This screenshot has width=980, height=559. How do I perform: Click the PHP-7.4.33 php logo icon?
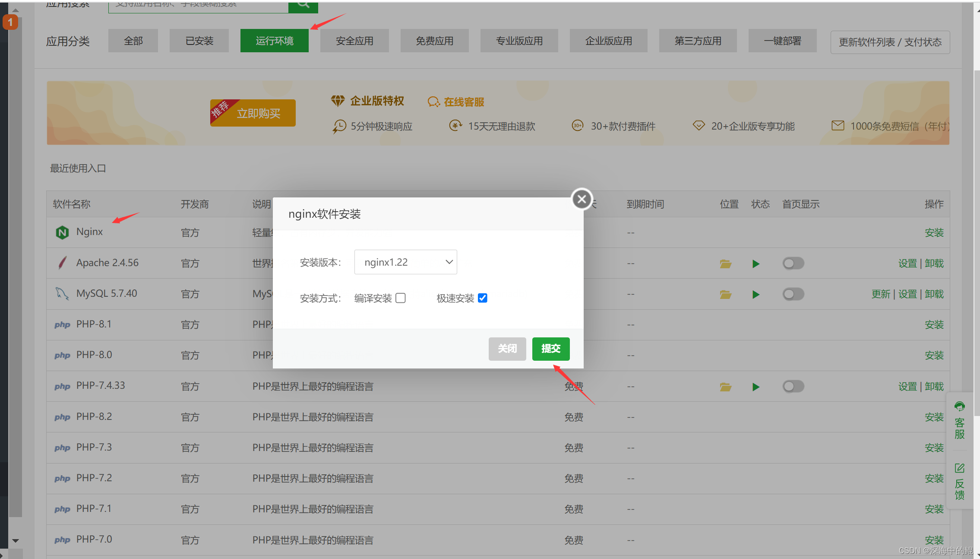62,387
